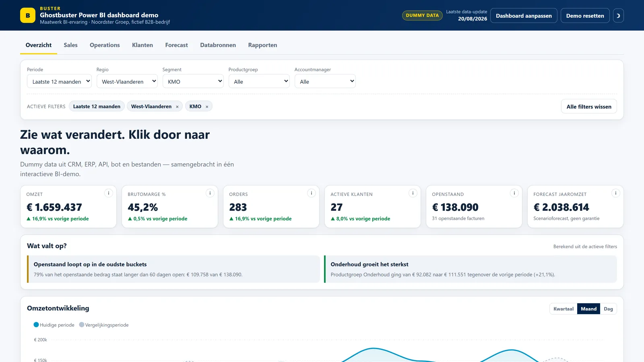Click Demo resetten button

coord(585,16)
